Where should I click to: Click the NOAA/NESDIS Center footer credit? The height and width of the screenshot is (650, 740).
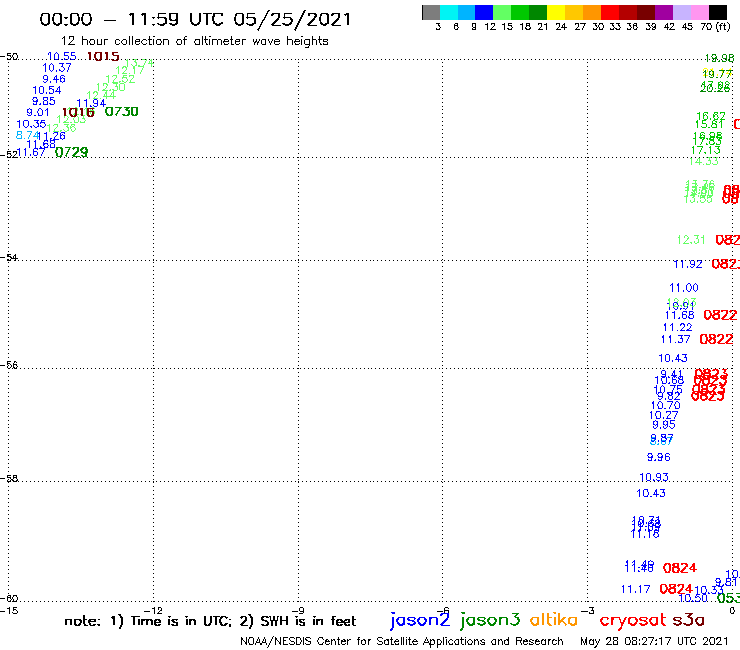coord(402,641)
